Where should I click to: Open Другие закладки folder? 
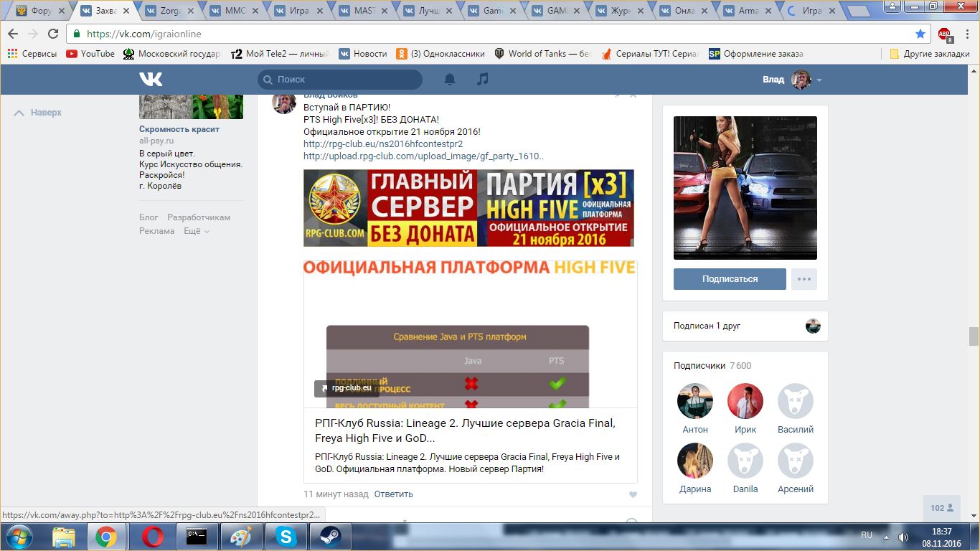929,54
